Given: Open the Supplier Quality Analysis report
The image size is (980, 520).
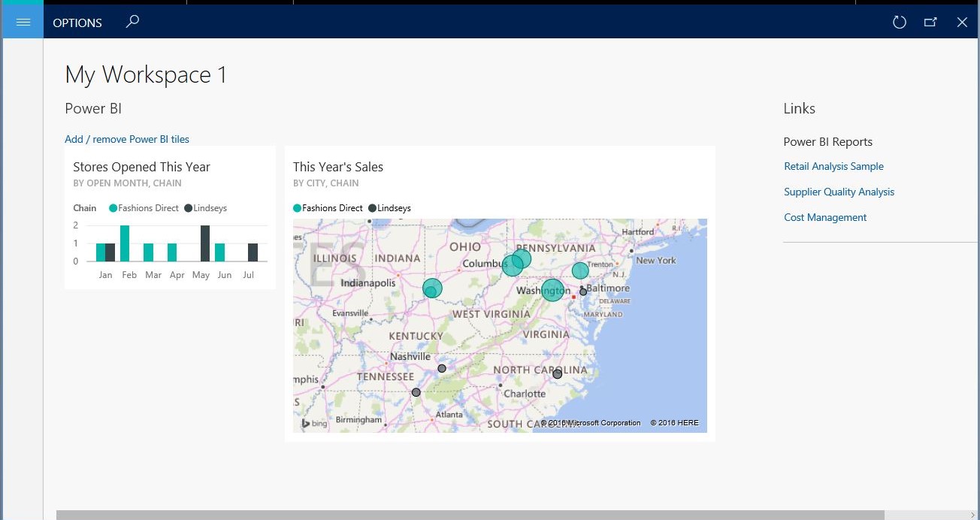Looking at the screenshot, I should [839, 192].
